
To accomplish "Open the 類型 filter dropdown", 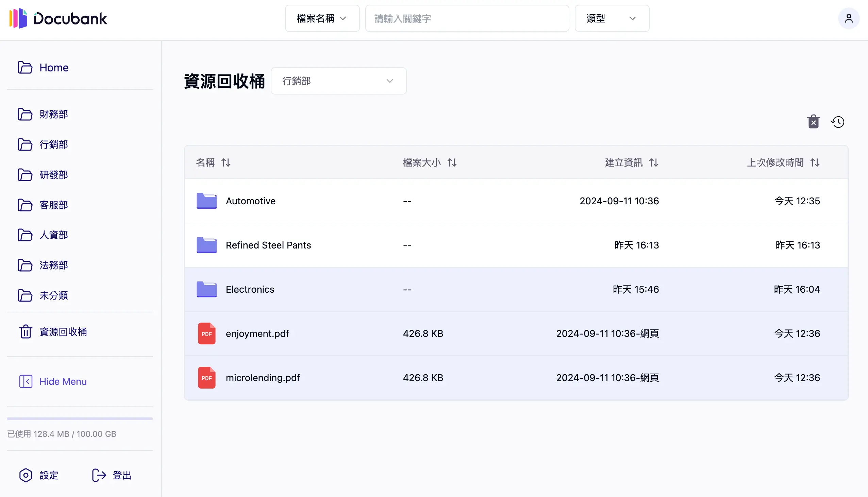I will pos(612,18).
